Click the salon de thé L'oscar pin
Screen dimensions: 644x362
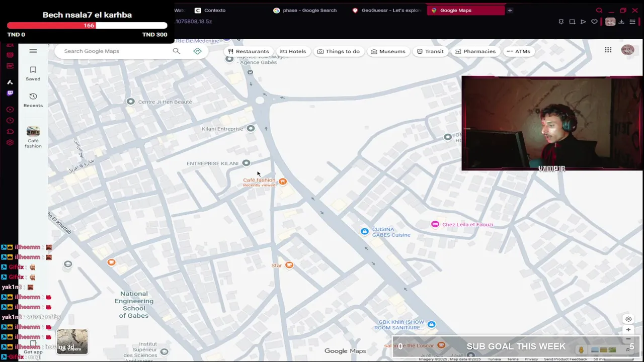[441, 345]
